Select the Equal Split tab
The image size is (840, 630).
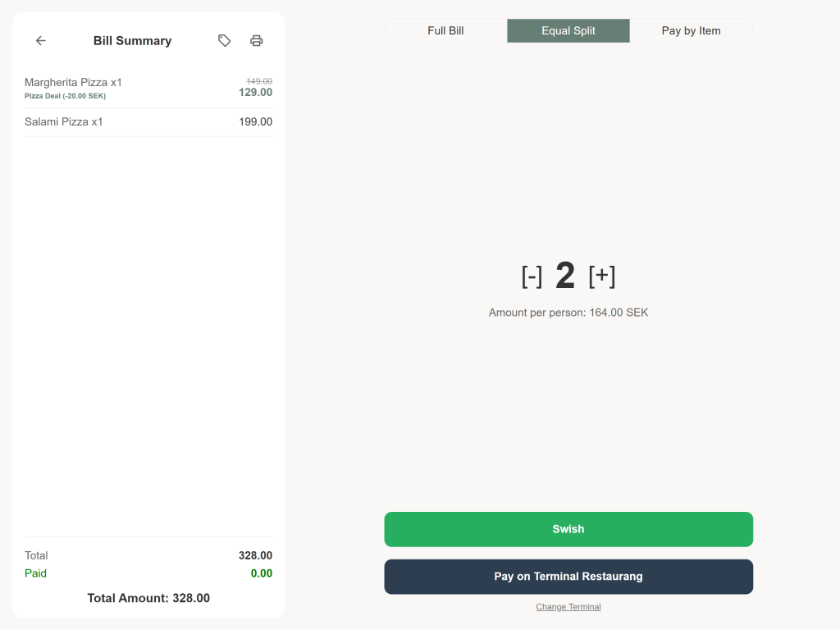[x=568, y=30]
